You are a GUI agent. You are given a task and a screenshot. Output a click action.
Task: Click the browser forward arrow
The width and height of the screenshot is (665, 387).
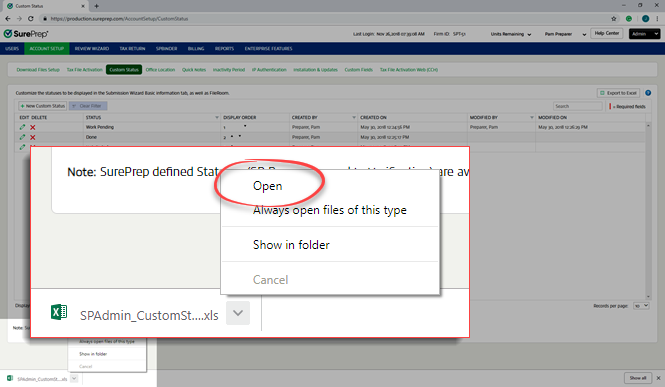click(19, 19)
